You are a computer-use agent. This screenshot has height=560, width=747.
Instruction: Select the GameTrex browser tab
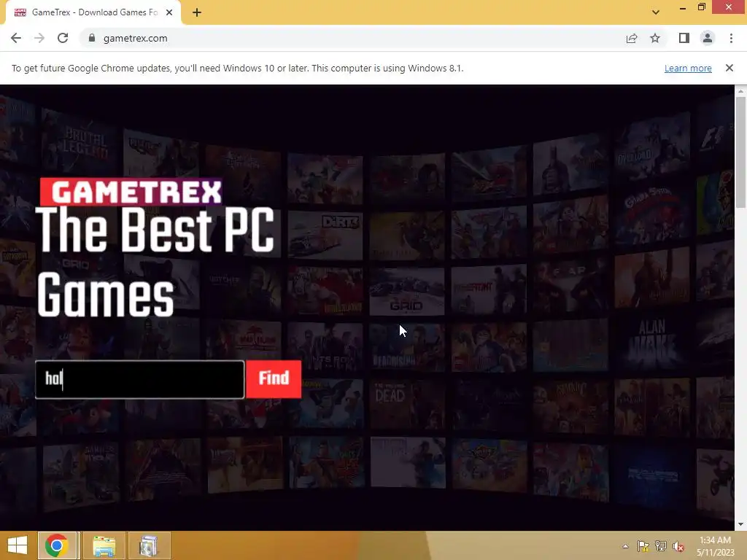(93, 12)
